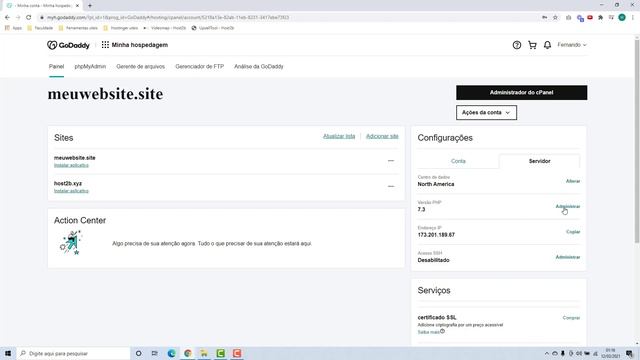Viewport: 640px width, 360px height.
Task: Reload the page with refresh icon
Action: click(29, 18)
